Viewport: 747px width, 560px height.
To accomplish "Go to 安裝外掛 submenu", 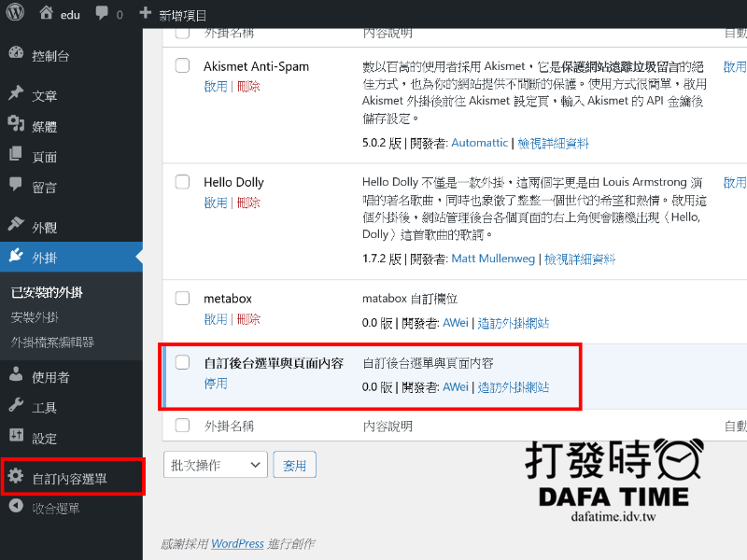I will coord(35,317).
